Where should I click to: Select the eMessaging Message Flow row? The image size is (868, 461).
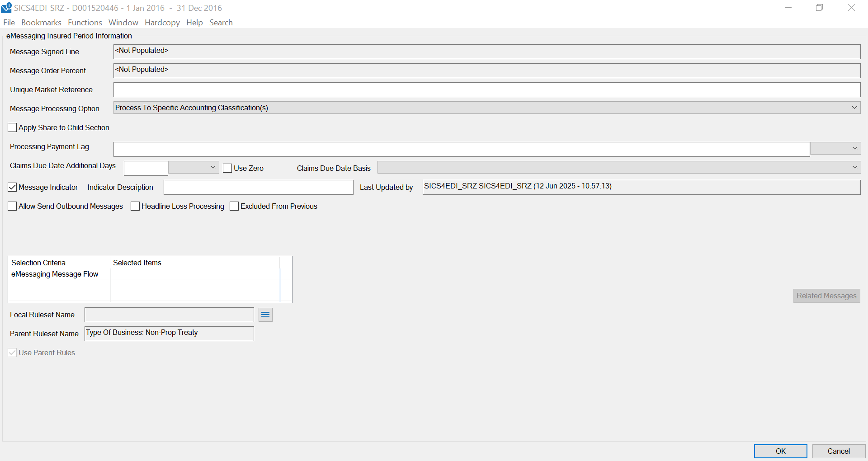(55, 274)
